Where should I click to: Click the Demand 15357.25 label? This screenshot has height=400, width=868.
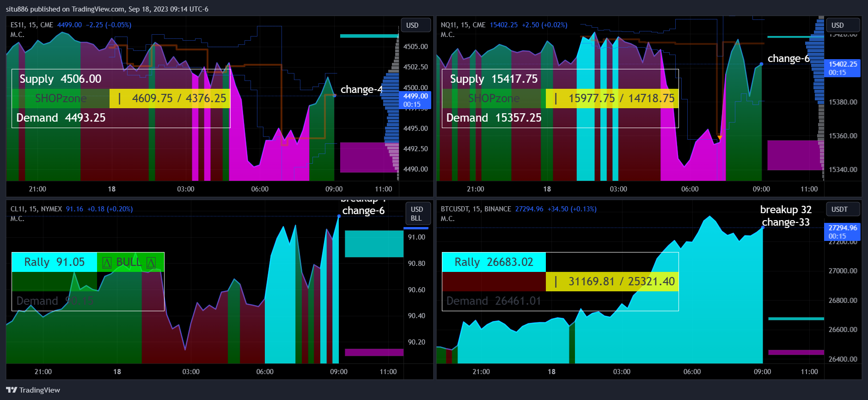pos(494,118)
